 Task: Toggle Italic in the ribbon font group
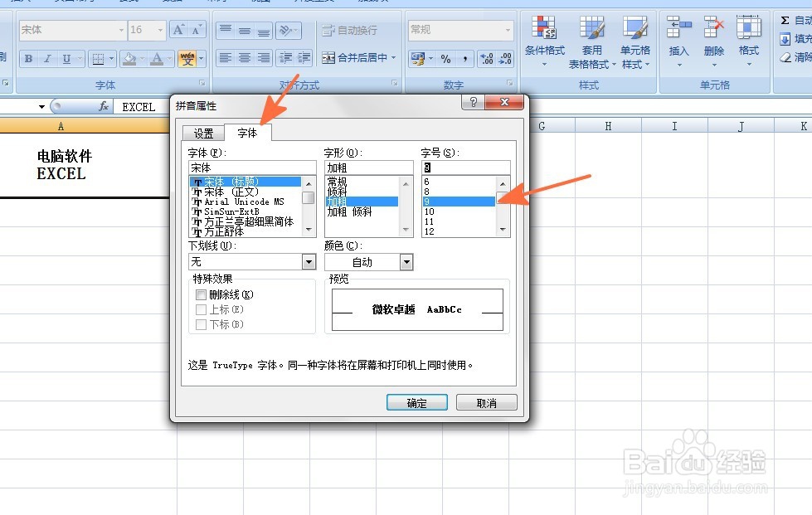[47, 59]
